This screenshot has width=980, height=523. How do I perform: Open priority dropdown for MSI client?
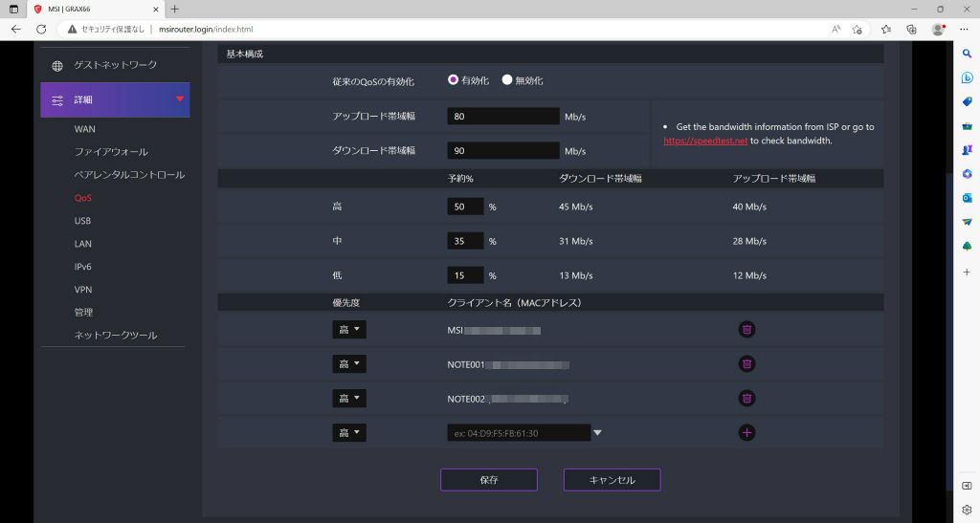pyautogui.click(x=349, y=330)
